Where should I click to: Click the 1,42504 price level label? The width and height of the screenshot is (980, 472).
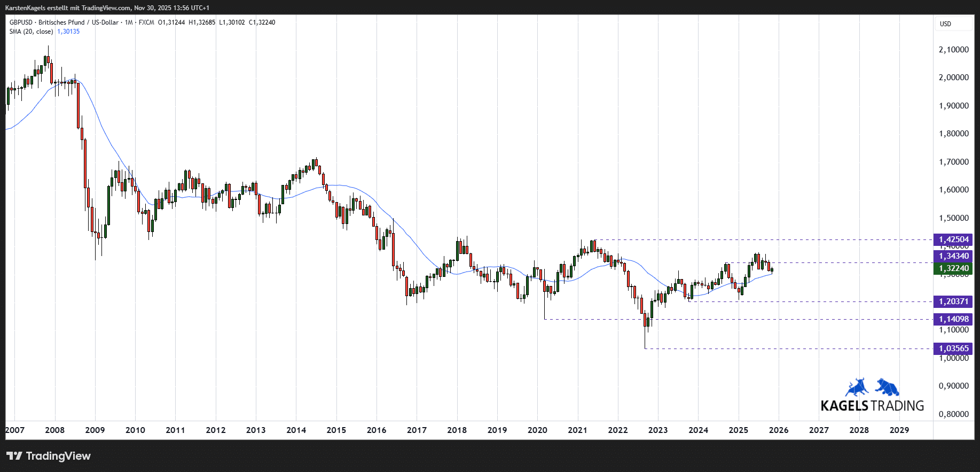(x=953, y=239)
